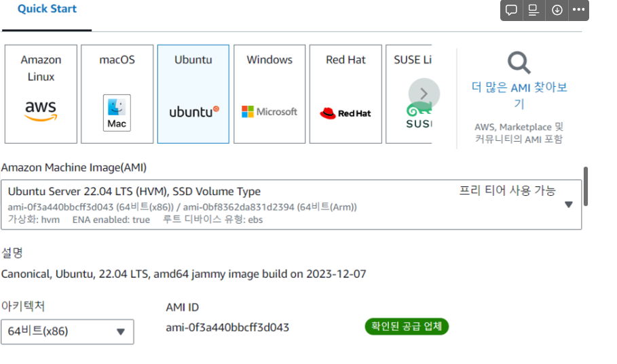Click the AMI ID ami-0f3a440bbcff3d043 value

tap(227, 327)
